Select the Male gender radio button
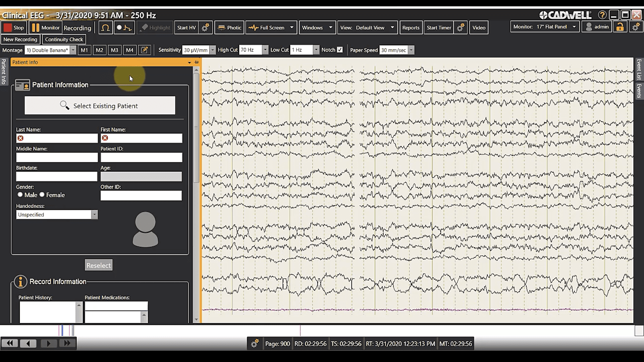644x362 pixels. (x=20, y=195)
